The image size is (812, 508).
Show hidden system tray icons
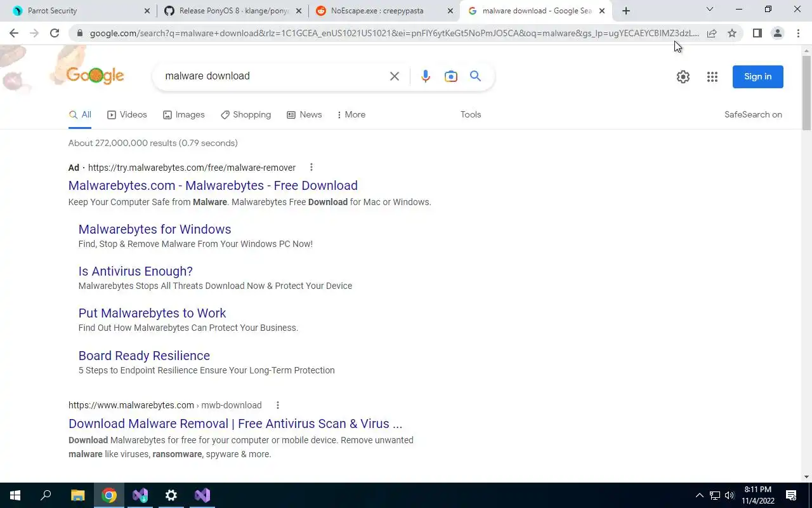[700, 495]
